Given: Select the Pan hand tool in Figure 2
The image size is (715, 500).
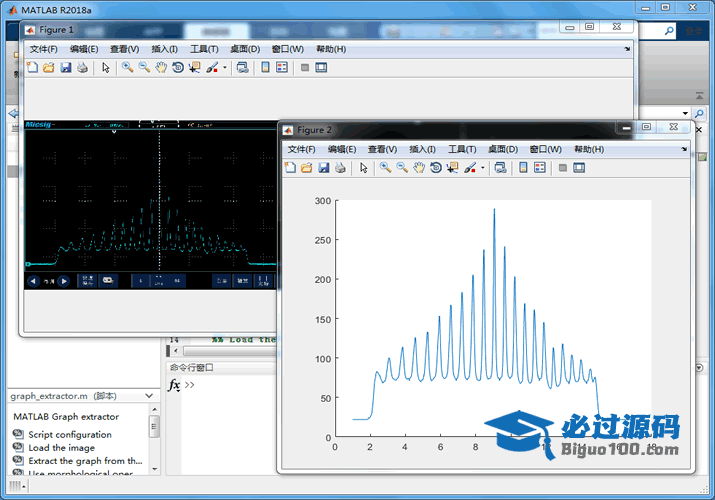Looking at the screenshot, I should pyautogui.click(x=419, y=168).
